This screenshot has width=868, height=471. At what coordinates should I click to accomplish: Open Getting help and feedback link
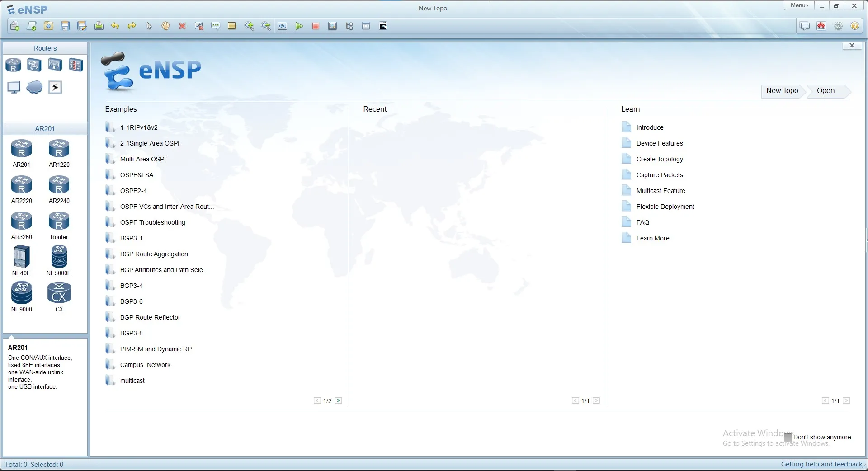pos(821,464)
